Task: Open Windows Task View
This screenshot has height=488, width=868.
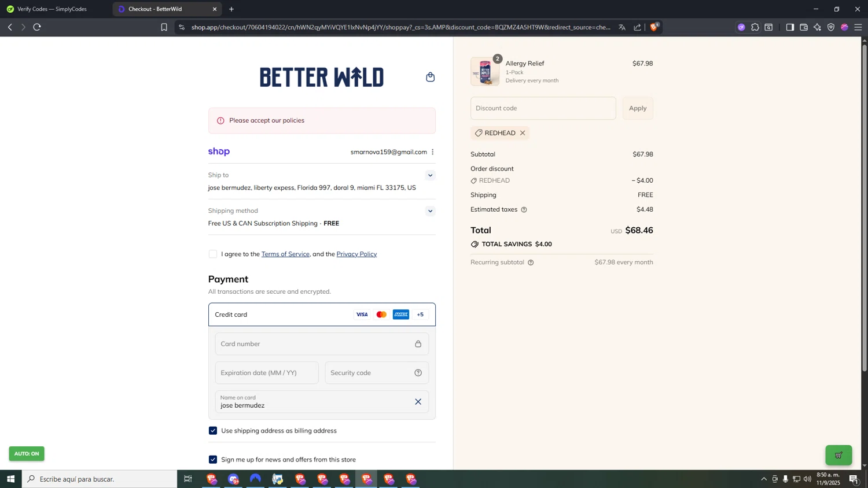Action: (188, 479)
